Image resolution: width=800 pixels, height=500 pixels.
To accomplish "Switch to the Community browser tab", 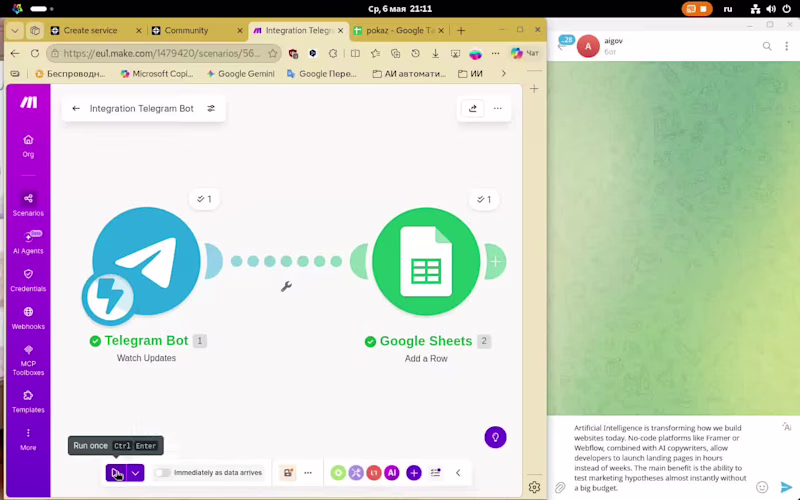I will point(197,31).
